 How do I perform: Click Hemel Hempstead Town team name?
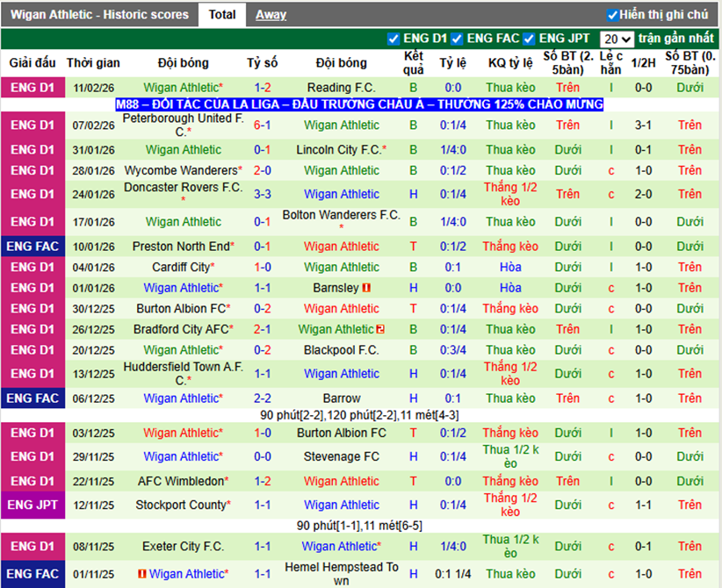(x=341, y=574)
